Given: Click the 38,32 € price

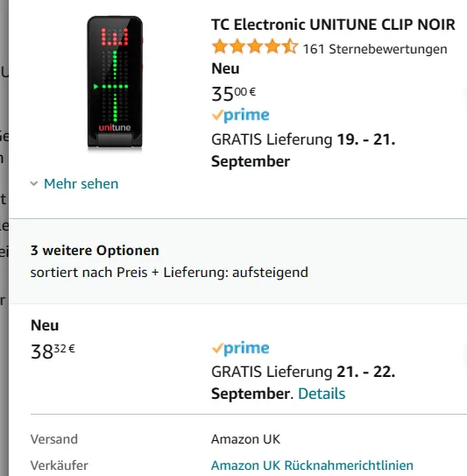Looking at the screenshot, I should pos(53,351).
